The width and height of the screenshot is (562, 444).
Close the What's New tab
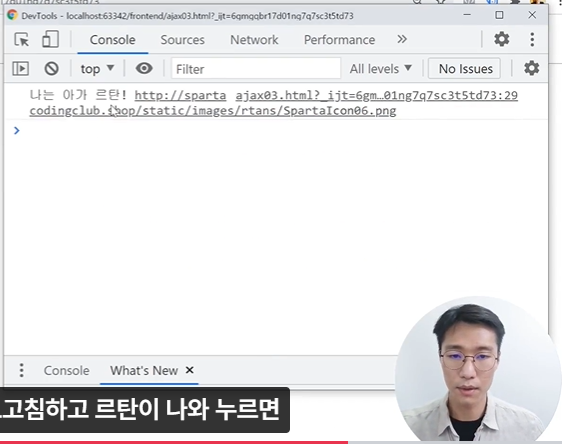pyautogui.click(x=190, y=370)
